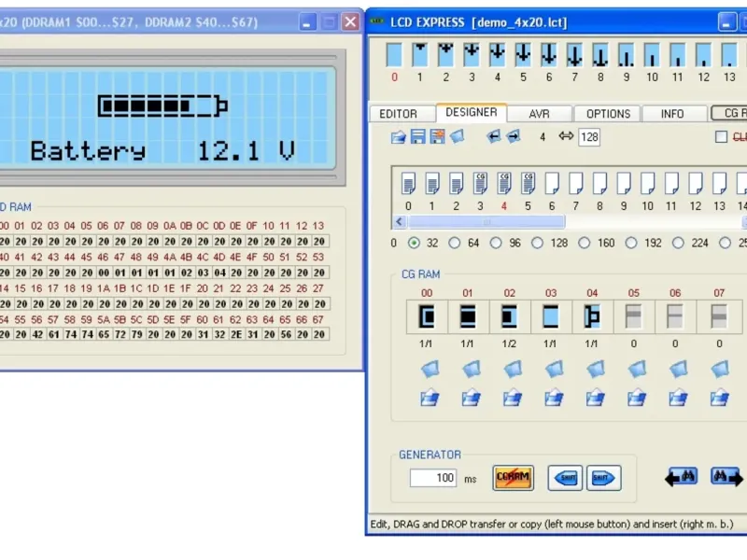Close the LCD 4x20 preview window
The height and width of the screenshot is (560, 747).
click(x=351, y=21)
